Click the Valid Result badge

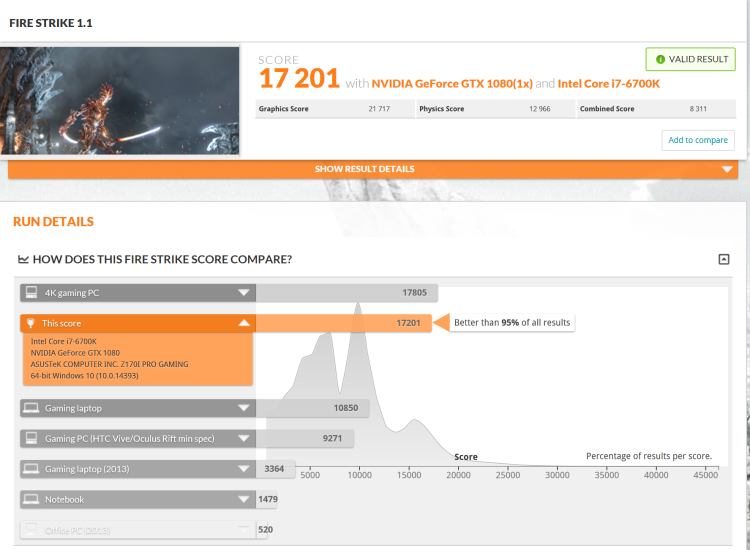(x=690, y=59)
